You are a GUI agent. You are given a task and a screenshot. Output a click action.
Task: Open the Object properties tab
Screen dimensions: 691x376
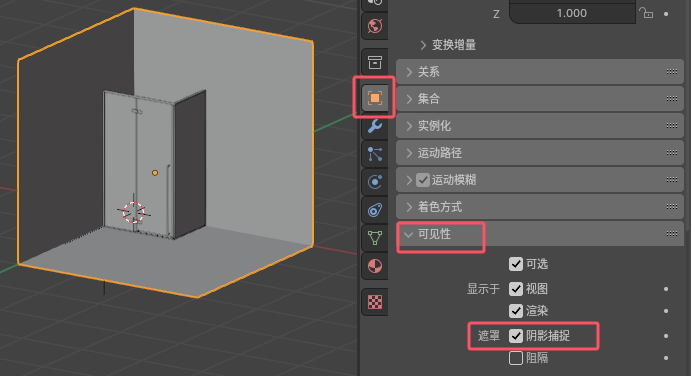tap(375, 98)
